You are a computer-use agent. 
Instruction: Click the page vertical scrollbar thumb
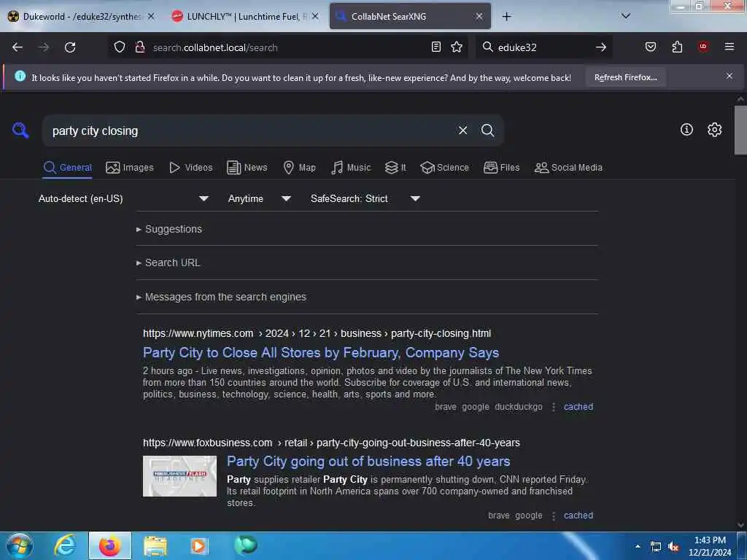click(x=740, y=130)
